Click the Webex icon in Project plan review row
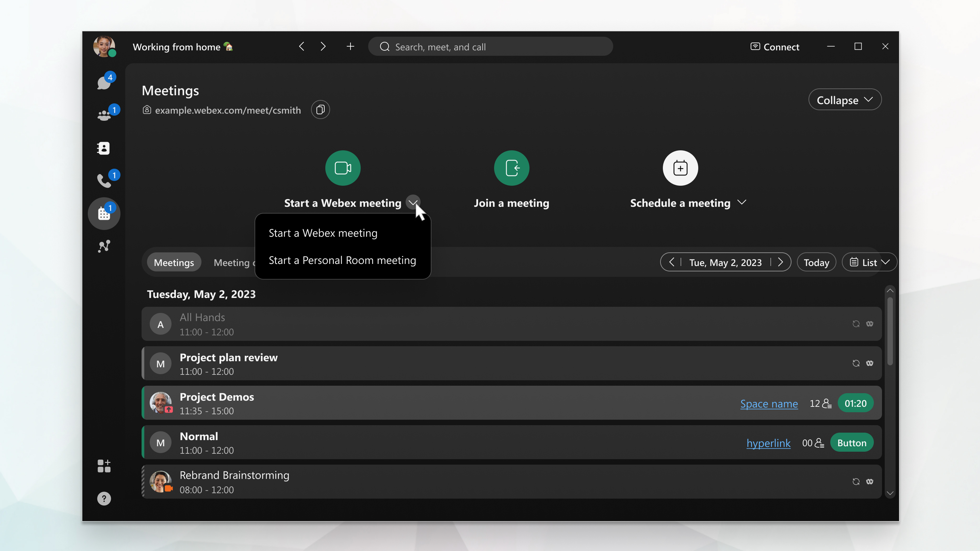980x551 pixels. [x=870, y=364]
